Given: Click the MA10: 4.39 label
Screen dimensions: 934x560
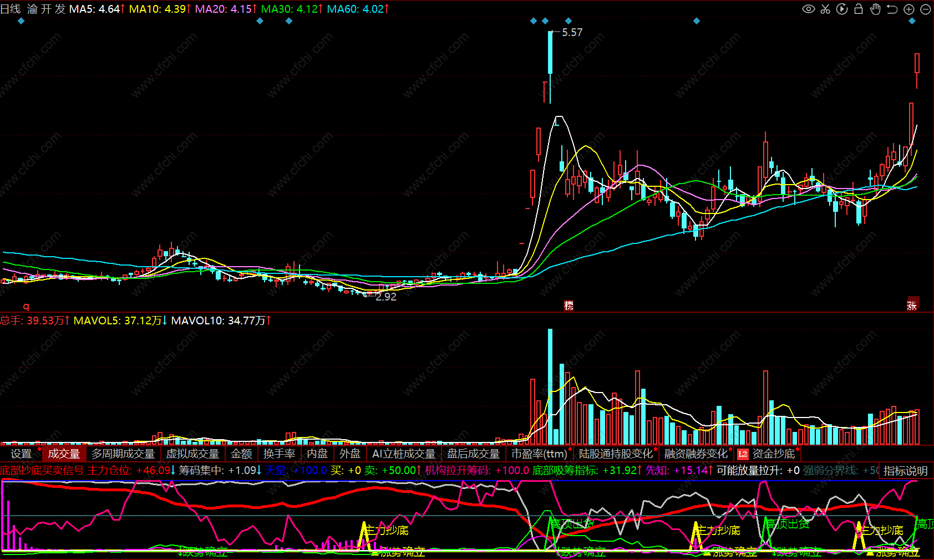Looking at the screenshot, I should click(x=160, y=9).
